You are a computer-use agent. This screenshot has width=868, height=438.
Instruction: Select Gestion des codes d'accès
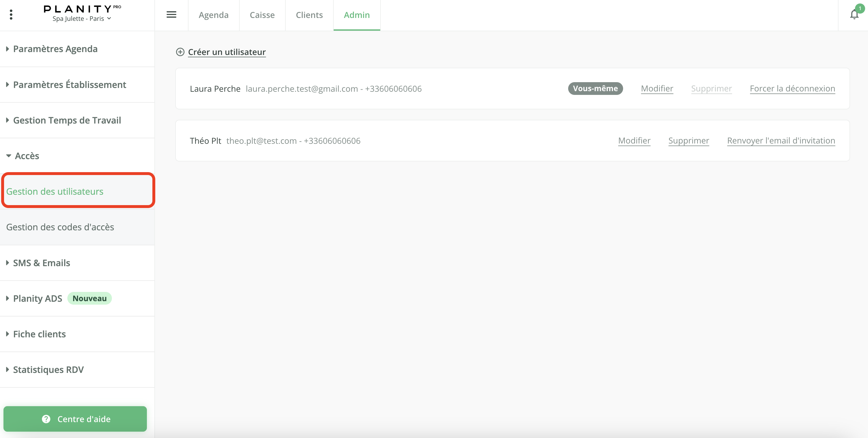click(x=60, y=227)
